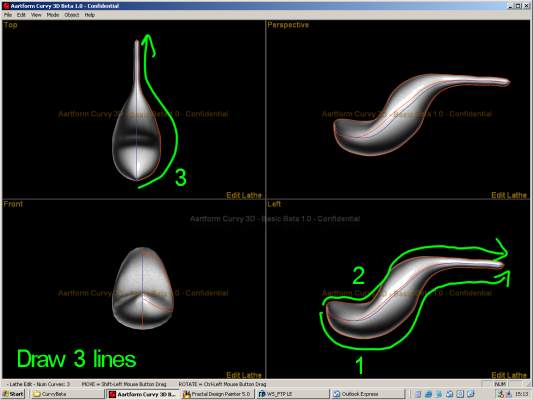This screenshot has height=400, width=533.
Task: Click the Lathe Edit Num Curves status text
Action: (x=38, y=384)
